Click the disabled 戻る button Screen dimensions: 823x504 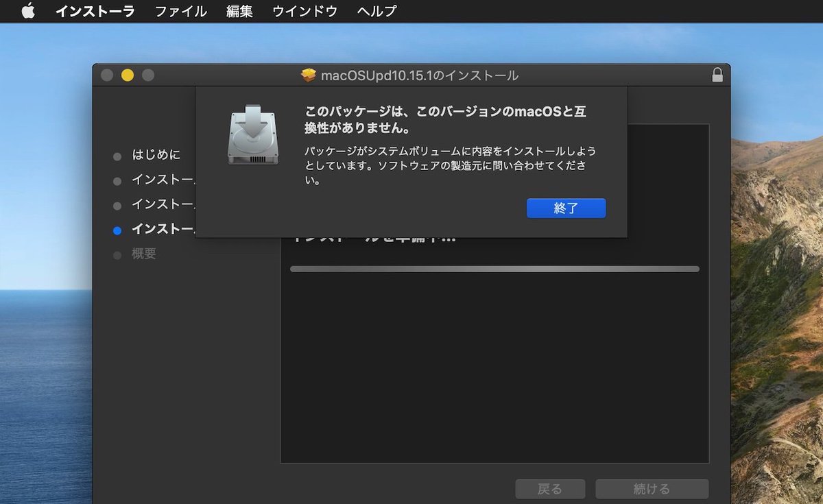pos(550,489)
